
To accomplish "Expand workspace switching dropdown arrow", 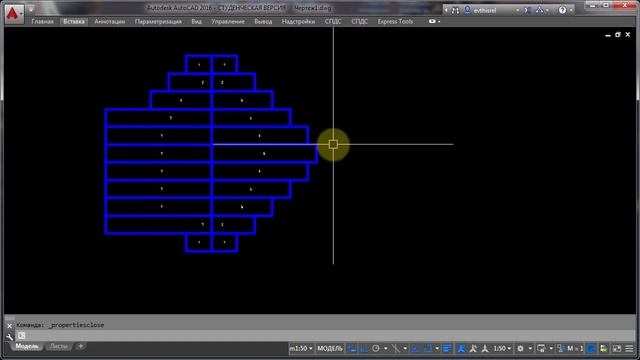I will click(x=530, y=348).
